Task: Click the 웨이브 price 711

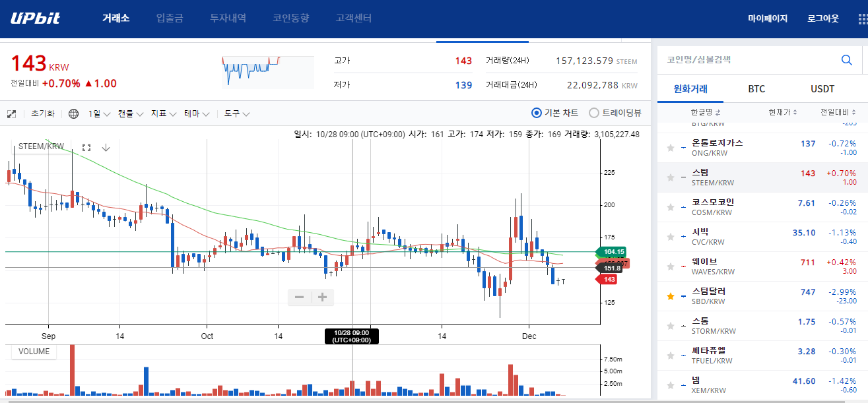Action: pos(807,263)
